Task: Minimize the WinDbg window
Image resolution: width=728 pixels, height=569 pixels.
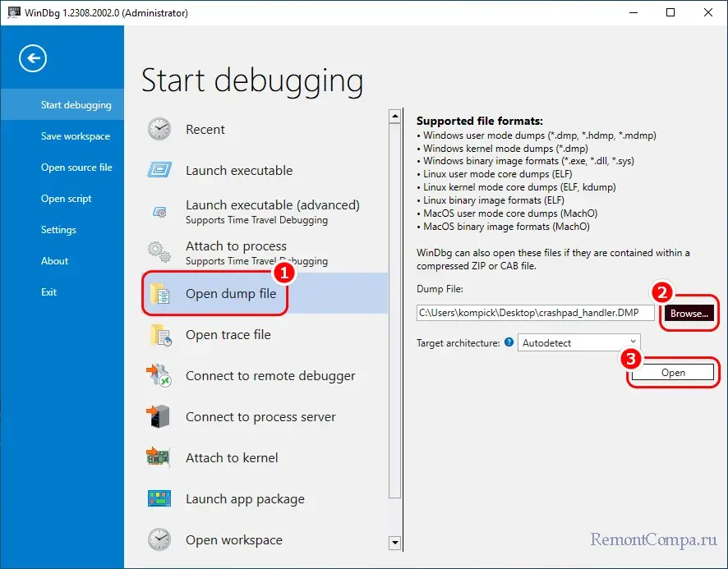Action: point(633,12)
